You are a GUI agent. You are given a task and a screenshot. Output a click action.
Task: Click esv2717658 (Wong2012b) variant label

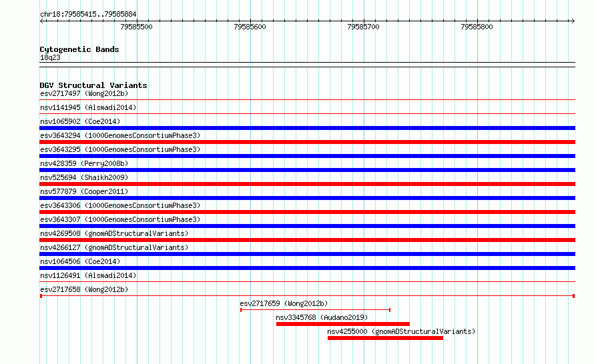point(84,289)
